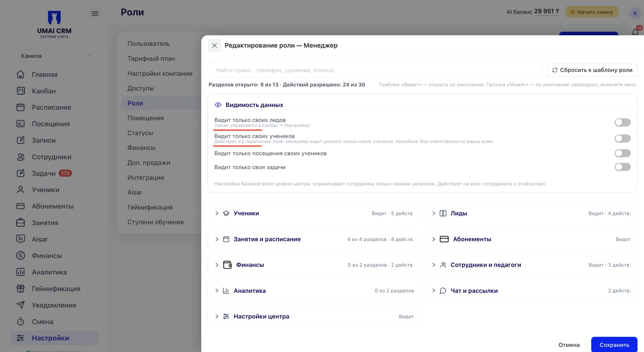Expand the Абонементы permissions section

point(531,239)
